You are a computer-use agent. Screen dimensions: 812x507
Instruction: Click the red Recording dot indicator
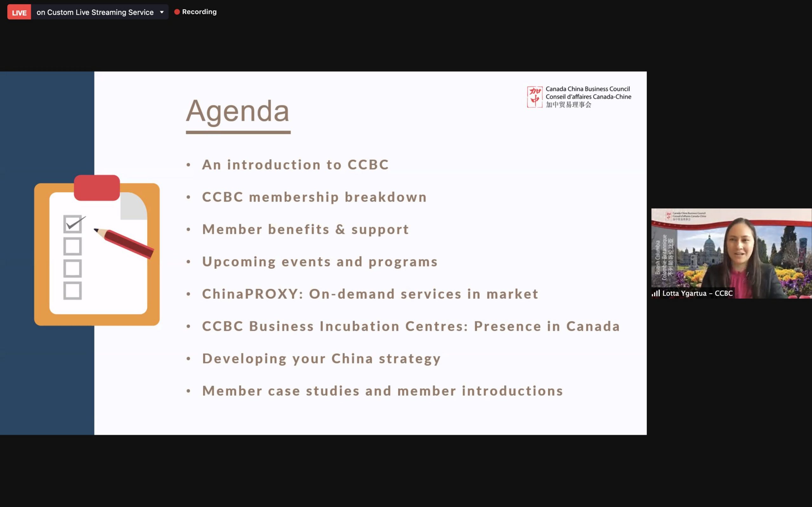point(177,12)
